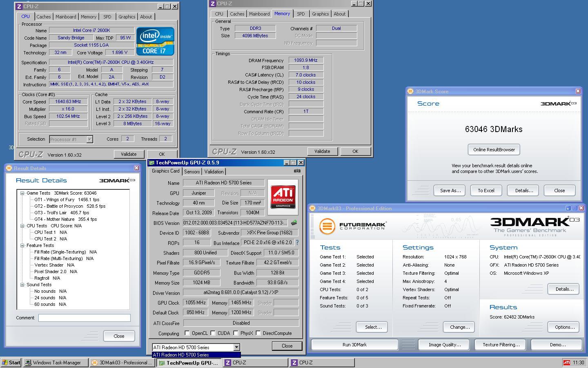Click the ATI Radeon logo in GPU-Z
Viewport: 588px width, 368px height.
click(283, 197)
